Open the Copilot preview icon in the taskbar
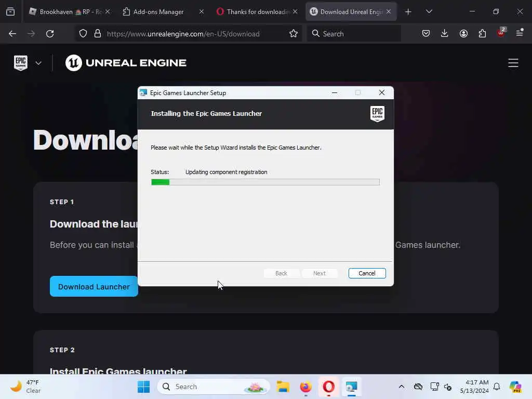The height and width of the screenshot is (399, 532). click(515, 387)
